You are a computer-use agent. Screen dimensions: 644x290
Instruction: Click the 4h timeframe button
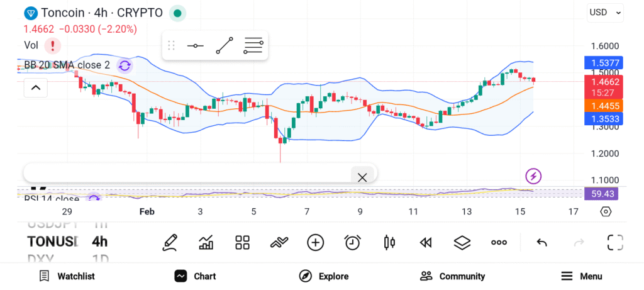click(x=100, y=242)
